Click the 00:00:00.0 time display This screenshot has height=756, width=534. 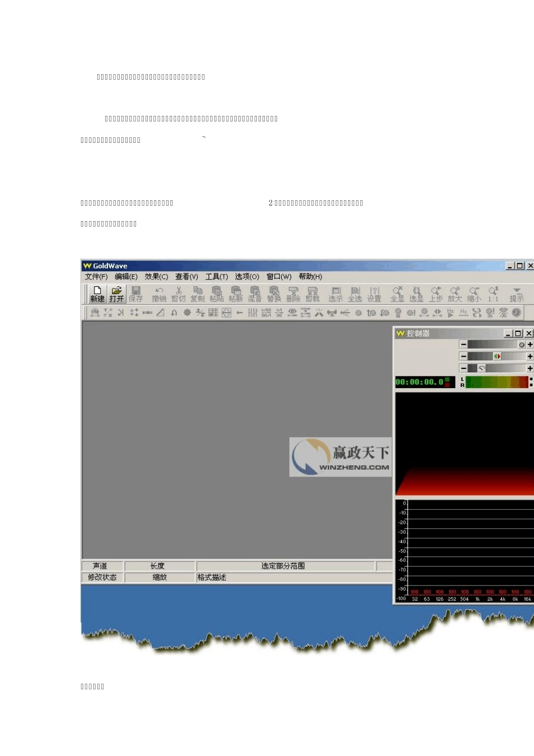[x=425, y=382]
